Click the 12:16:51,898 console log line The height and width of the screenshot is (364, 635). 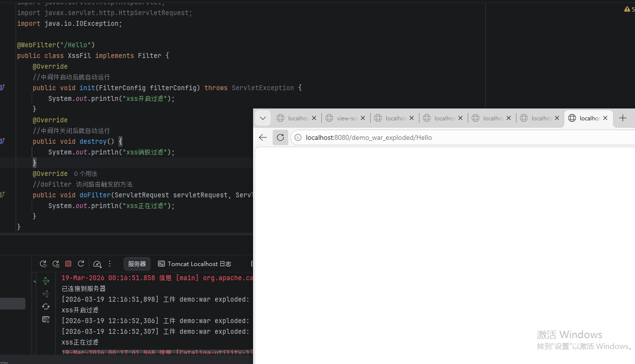156,299
